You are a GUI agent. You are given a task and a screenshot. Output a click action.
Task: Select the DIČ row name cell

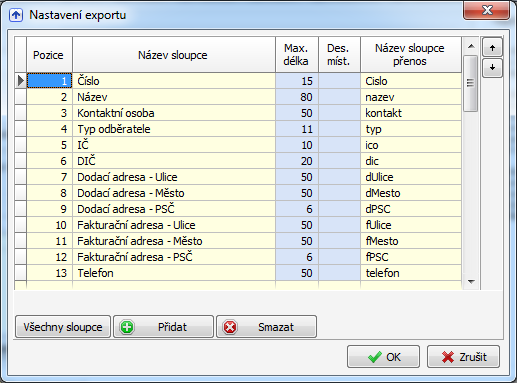[x=174, y=161]
